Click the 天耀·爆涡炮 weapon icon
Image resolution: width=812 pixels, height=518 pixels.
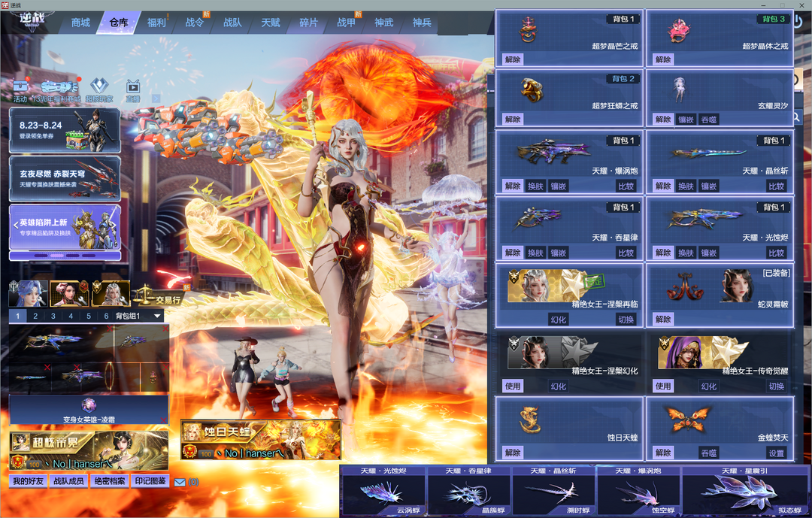[x=553, y=152]
